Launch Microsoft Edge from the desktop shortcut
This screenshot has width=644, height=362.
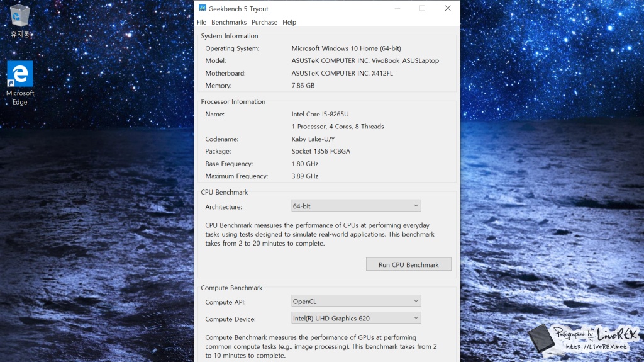click(x=19, y=83)
